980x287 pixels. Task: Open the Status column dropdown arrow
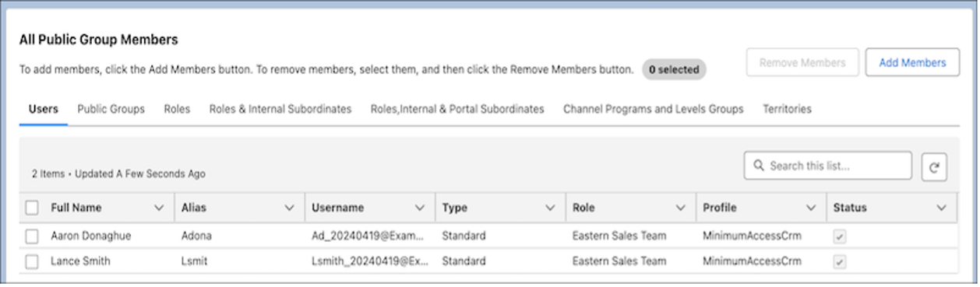point(942,208)
